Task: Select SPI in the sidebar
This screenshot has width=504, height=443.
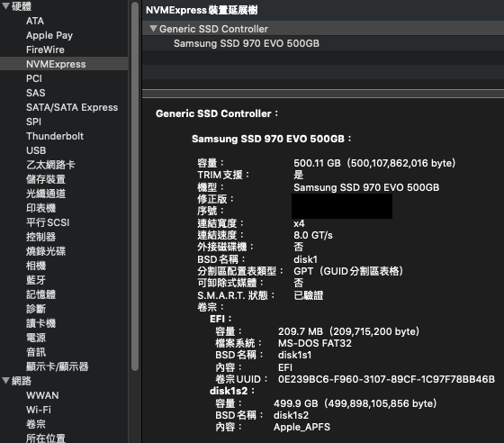Action: [34, 122]
